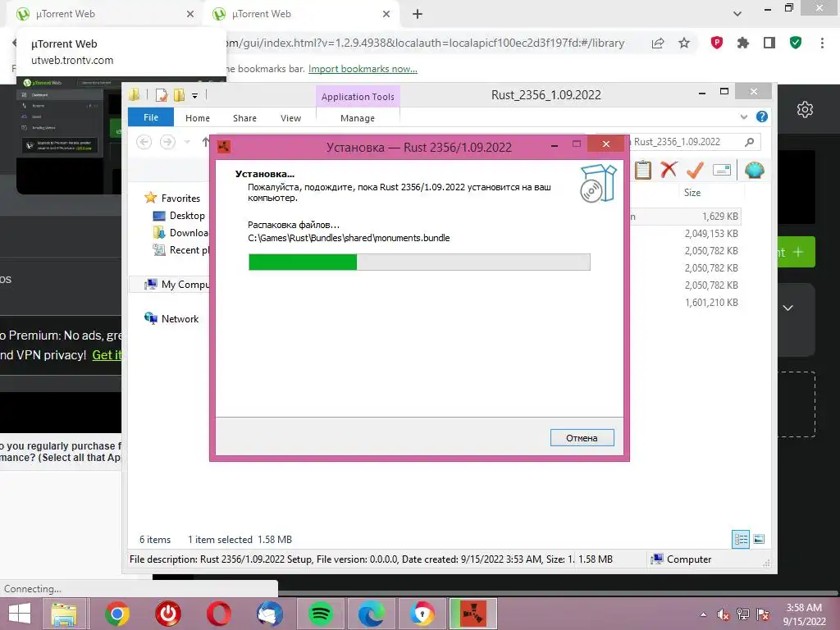Open Chrome tab search chevron
840x630 pixels.
[737, 14]
